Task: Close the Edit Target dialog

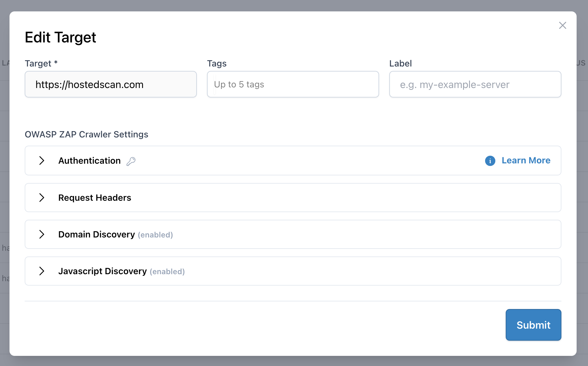Action: [x=562, y=25]
